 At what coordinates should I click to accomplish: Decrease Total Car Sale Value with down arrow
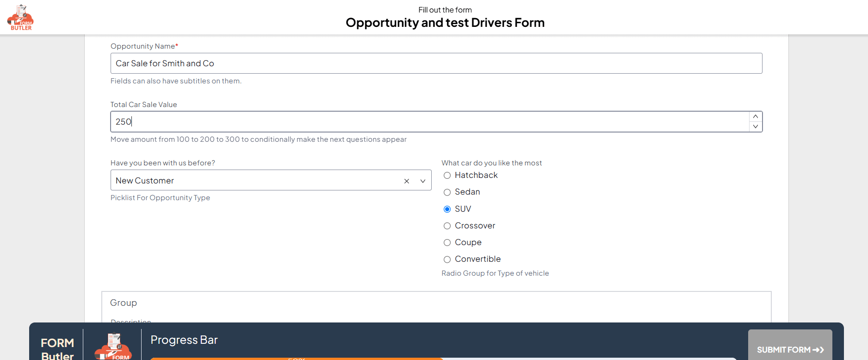click(755, 126)
